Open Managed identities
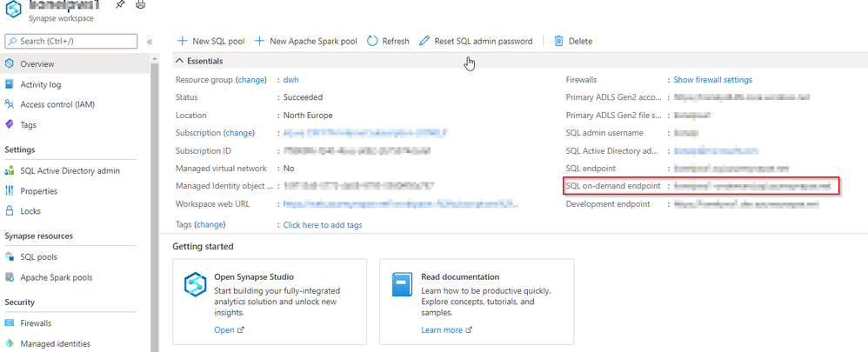868x352 pixels. pos(56,344)
